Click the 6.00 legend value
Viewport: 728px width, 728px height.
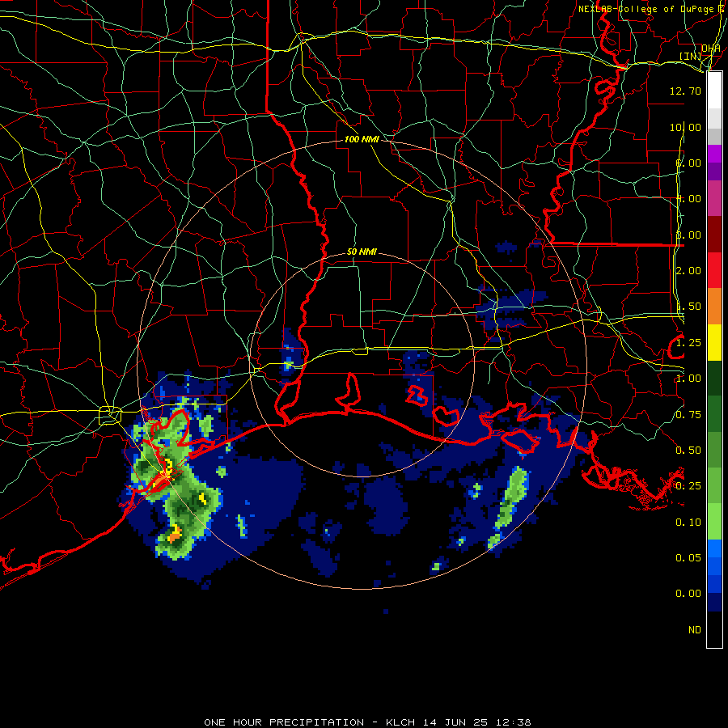688,163
